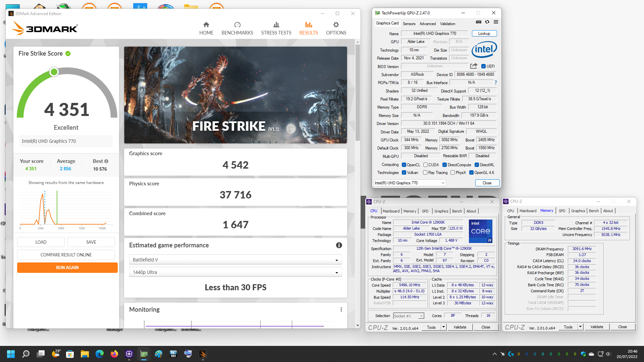Click the Best score info icon
Viewport: 644px width, 362px height.
tap(106, 161)
